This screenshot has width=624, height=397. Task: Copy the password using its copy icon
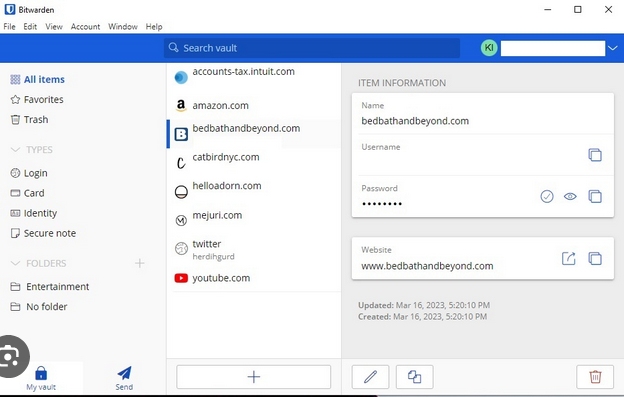click(x=595, y=196)
